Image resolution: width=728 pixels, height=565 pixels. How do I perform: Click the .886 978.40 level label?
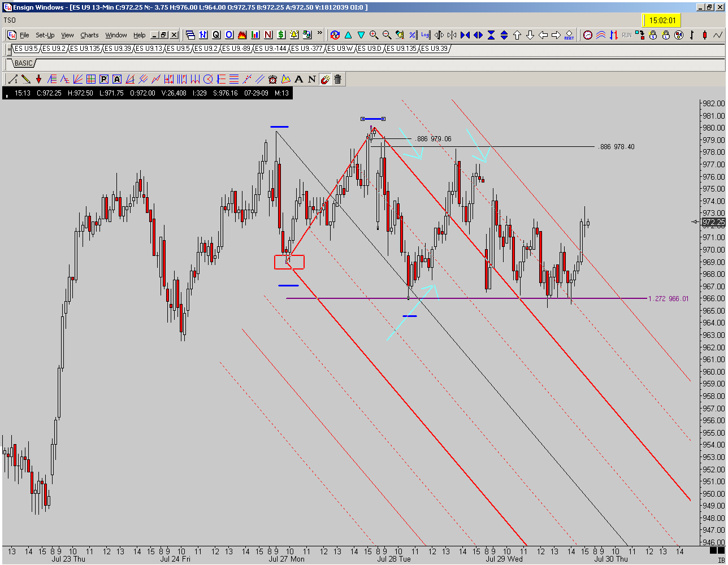(617, 147)
